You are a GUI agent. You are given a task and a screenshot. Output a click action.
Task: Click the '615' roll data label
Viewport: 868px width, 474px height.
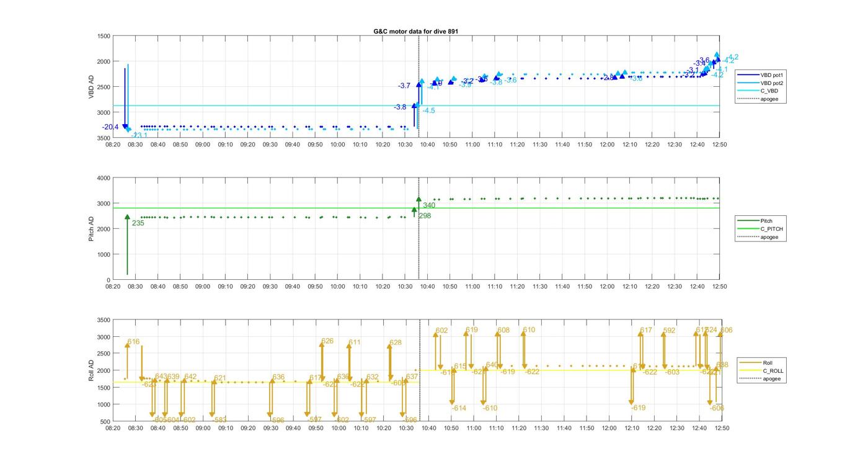point(460,366)
